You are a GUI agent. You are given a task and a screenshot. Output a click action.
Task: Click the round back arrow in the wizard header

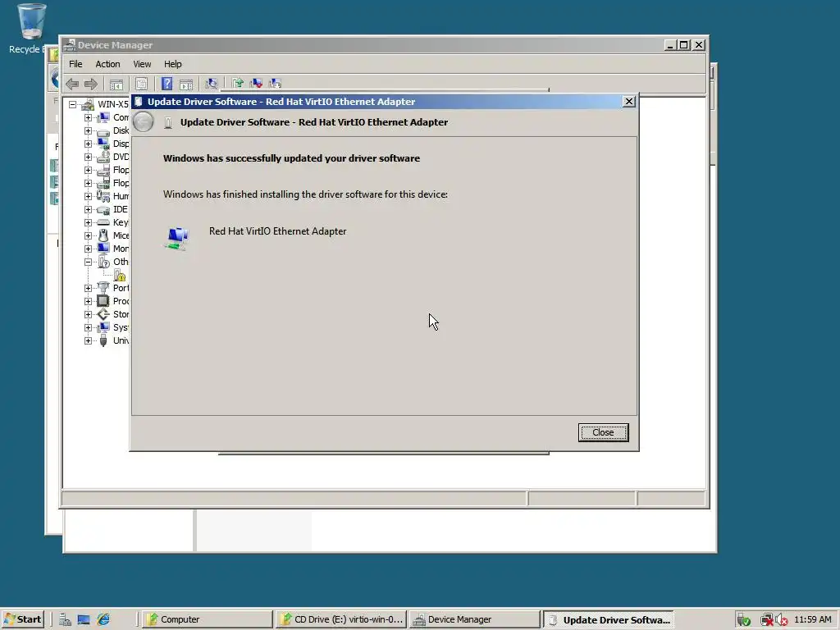click(143, 122)
